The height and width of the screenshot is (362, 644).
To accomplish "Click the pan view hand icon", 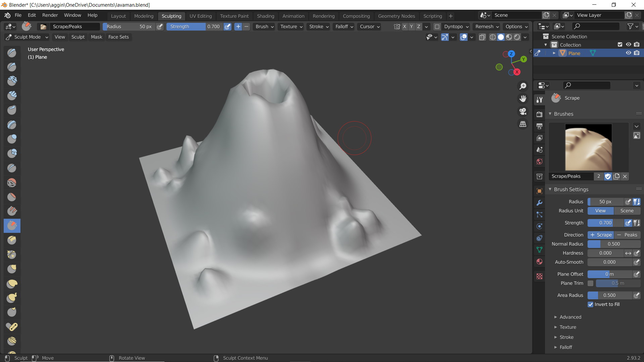I will coord(523,99).
